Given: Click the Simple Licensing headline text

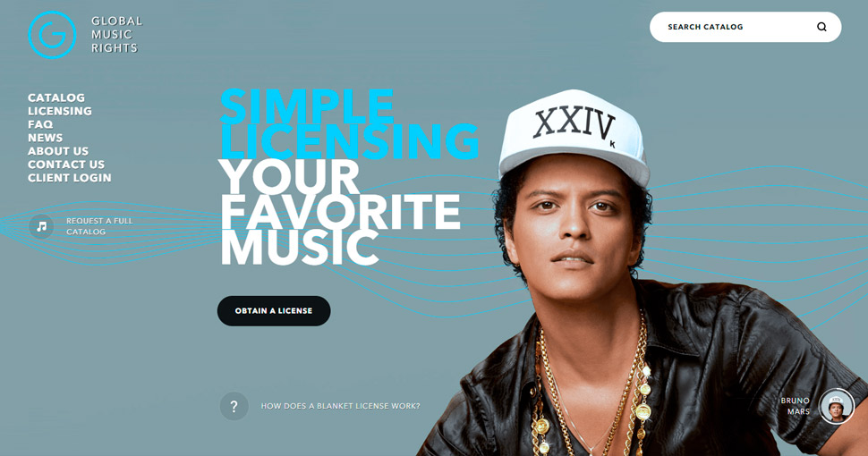Looking at the screenshot, I should click(349, 124).
